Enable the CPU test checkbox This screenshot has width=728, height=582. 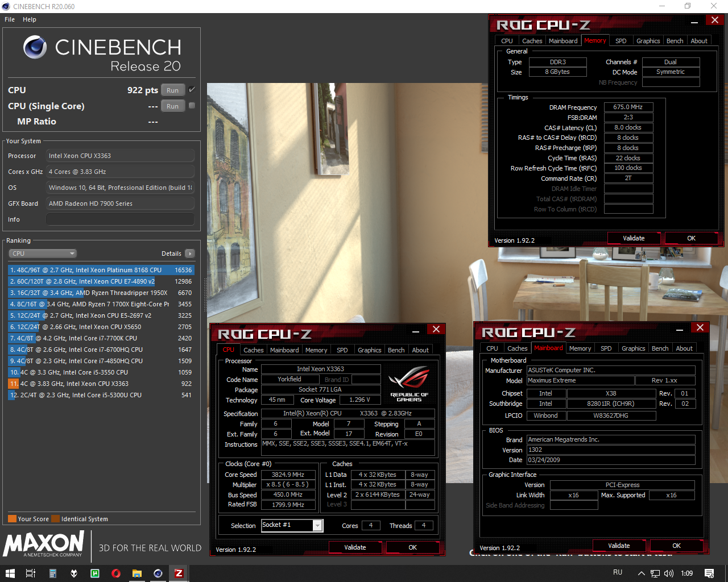pyautogui.click(x=192, y=90)
